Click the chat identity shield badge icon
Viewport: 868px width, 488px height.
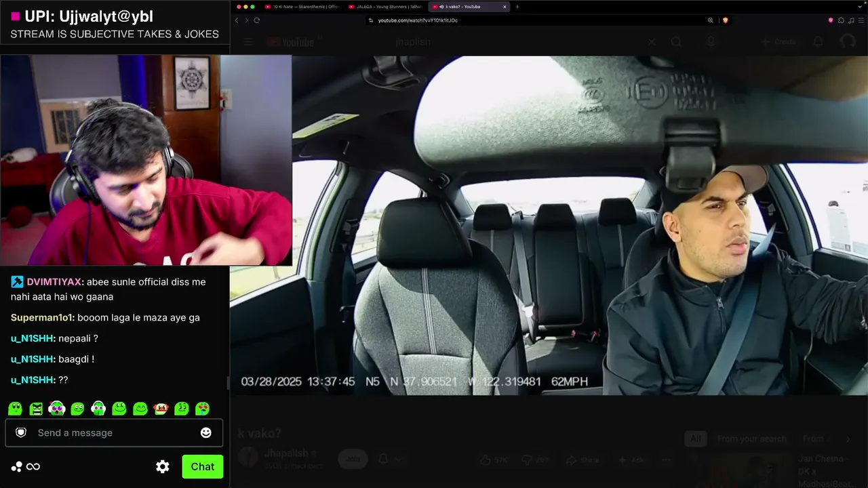[x=21, y=432]
